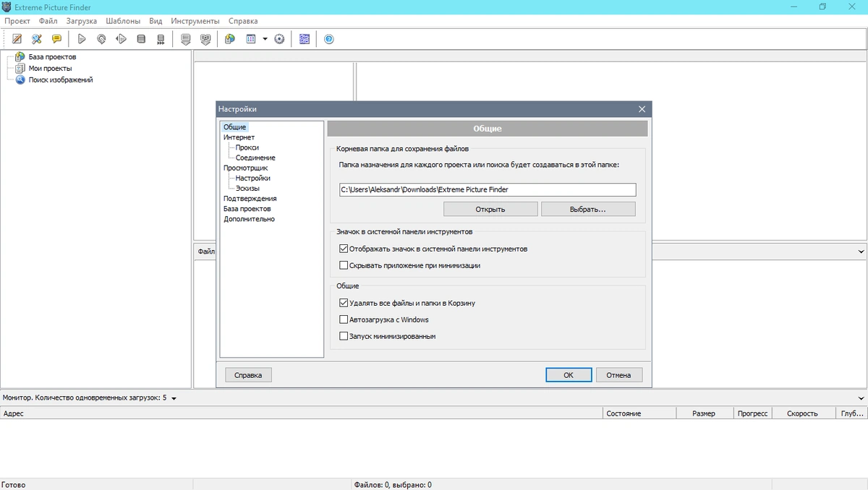Image resolution: width=868 pixels, height=490 pixels.
Task: Select Интернет in settings tree
Action: point(239,137)
